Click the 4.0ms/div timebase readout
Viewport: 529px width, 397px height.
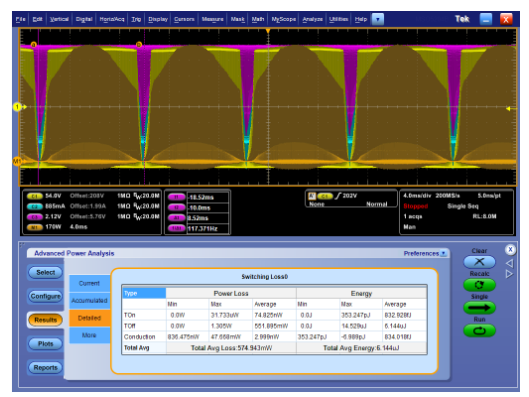click(x=418, y=196)
